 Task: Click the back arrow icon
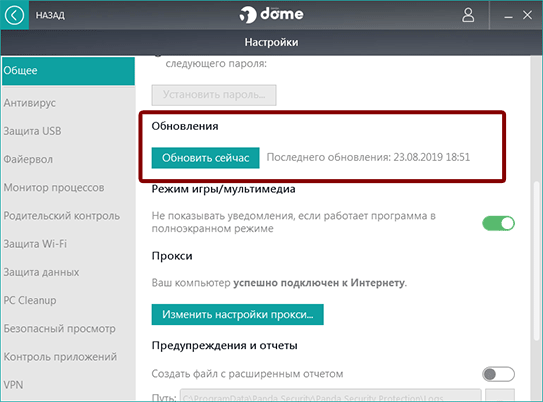click(14, 15)
